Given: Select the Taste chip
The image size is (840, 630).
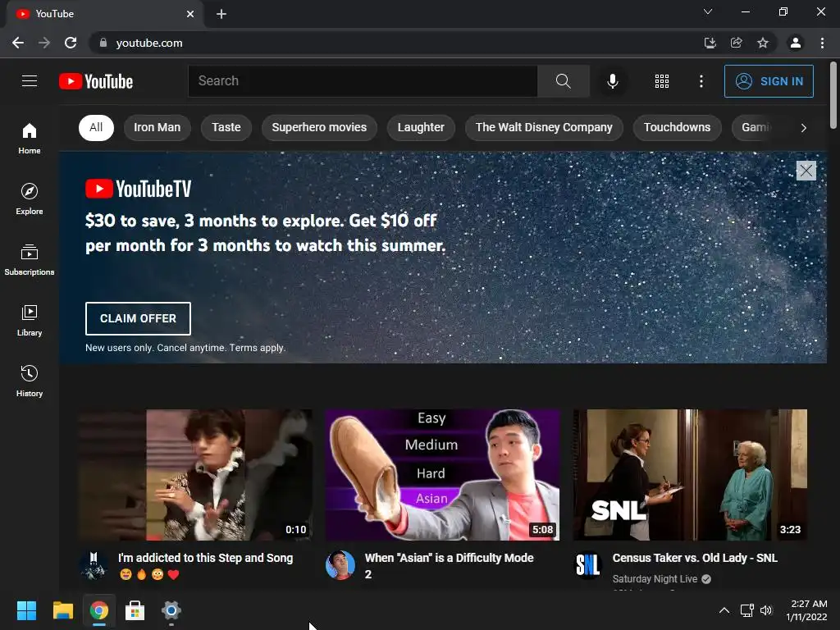Looking at the screenshot, I should [x=226, y=127].
